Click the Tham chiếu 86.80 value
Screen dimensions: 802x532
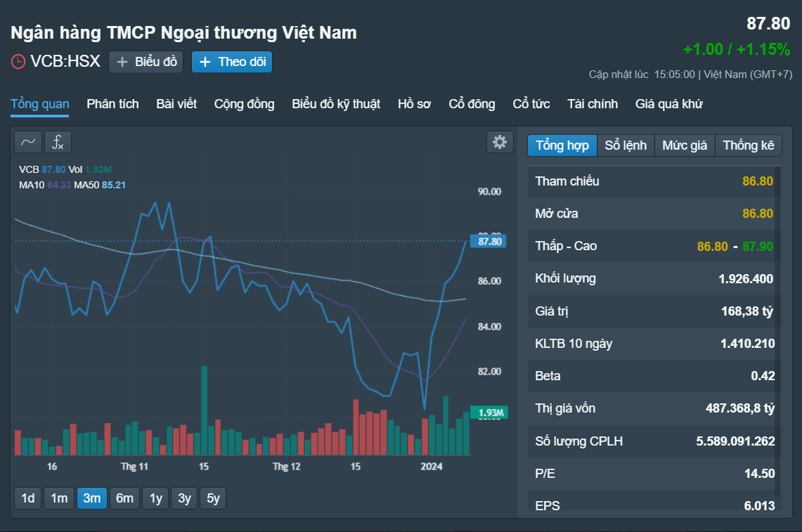tap(758, 181)
